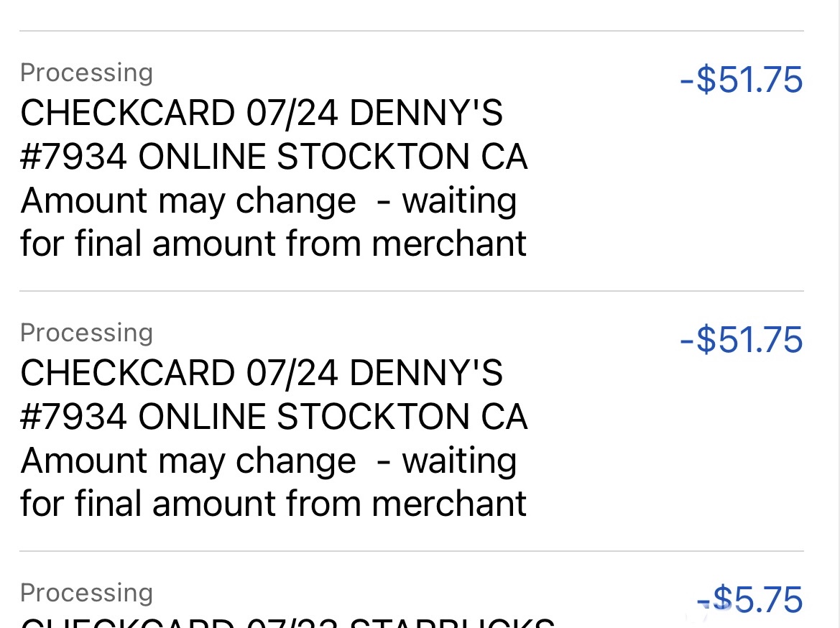Tap the -$51.75 amount on the upper transaction

pos(741,80)
